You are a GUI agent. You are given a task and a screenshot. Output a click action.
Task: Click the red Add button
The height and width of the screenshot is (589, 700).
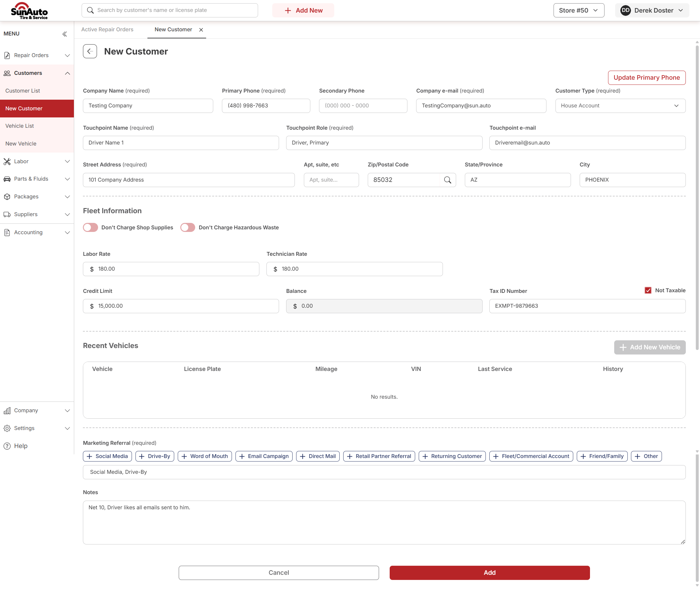coord(490,573)
